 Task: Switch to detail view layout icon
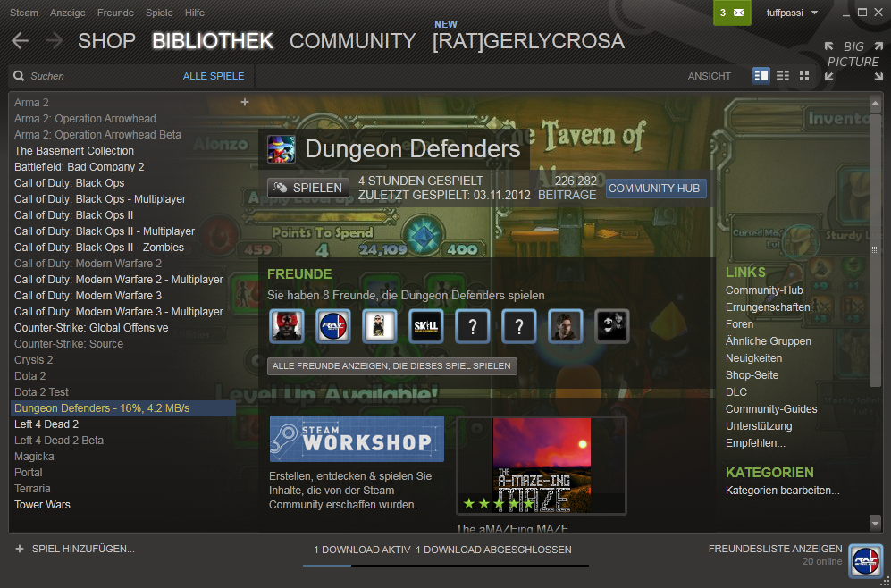click(x=761, y=76)
